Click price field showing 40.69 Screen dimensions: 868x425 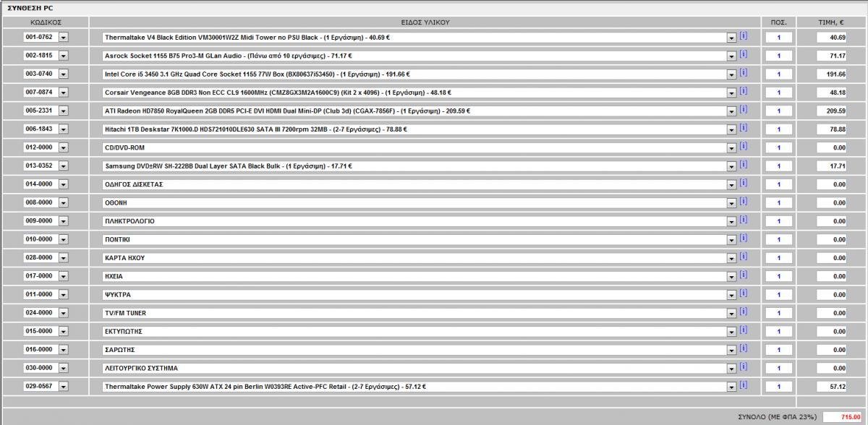pos(831,37)
